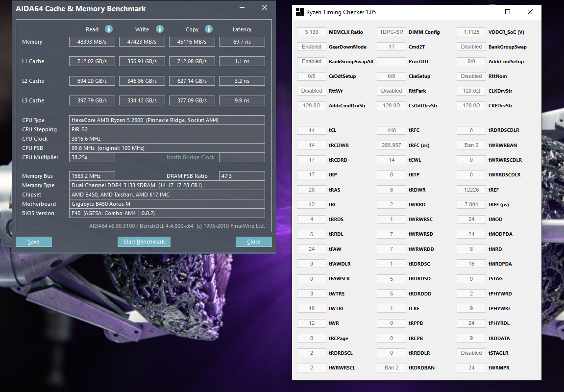Screen dimensions: 564x392
Task: Click the tWRMPR value 24 field
Action: pos(471,367)
